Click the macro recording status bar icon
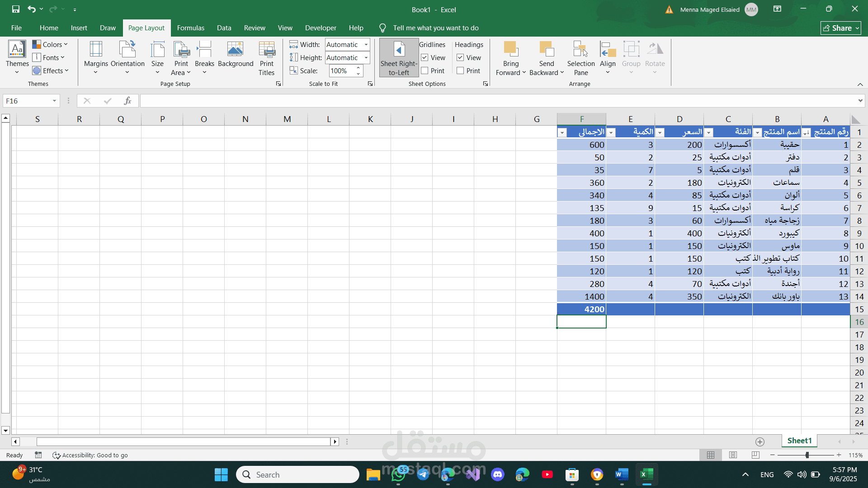Screen dimensions: 868x488 point(38,455)
